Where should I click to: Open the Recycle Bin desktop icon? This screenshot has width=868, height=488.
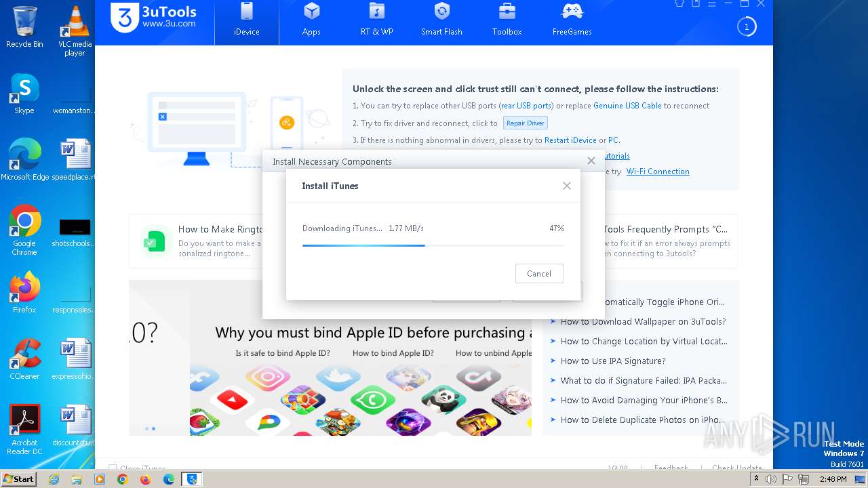(x=24, y=27)
